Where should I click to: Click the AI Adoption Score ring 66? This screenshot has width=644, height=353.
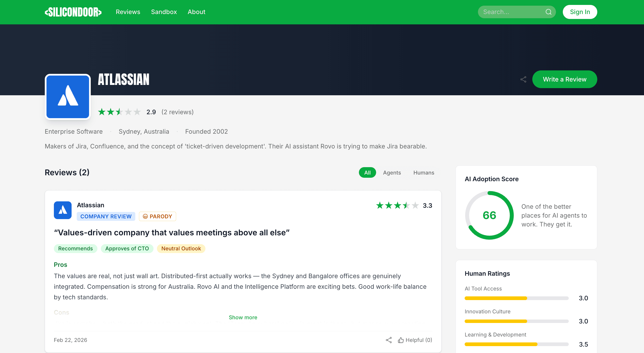point(489,215)
